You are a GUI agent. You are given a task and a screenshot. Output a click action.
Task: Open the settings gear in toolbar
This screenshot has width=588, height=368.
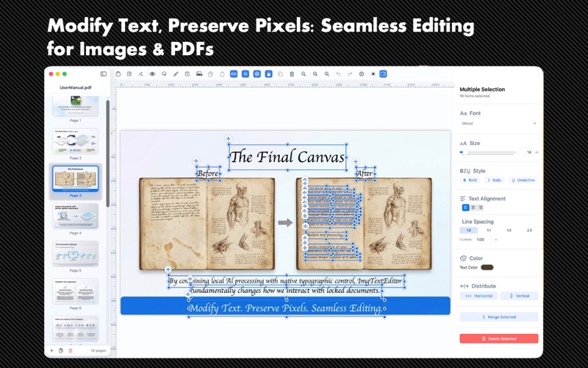pos(362,74)
